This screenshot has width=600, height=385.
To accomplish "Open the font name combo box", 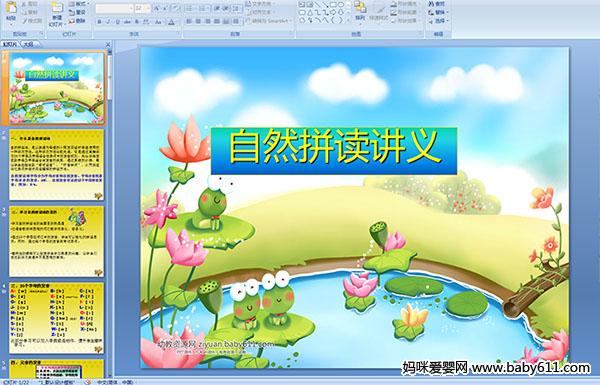I will tap(114, 8).
